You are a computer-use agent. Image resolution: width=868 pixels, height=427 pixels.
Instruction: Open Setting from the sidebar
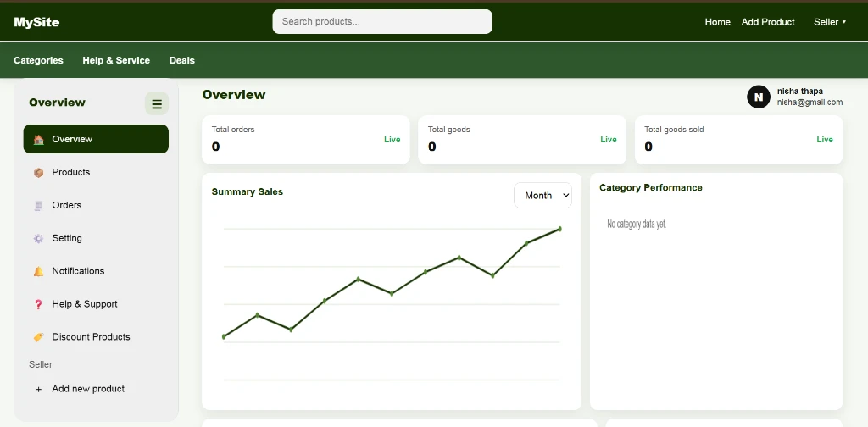point(96,238)
